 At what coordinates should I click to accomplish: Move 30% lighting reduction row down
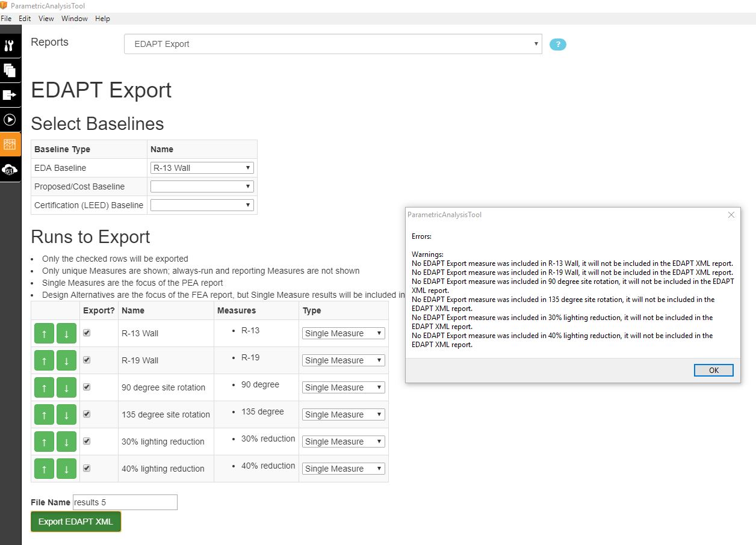66,442
